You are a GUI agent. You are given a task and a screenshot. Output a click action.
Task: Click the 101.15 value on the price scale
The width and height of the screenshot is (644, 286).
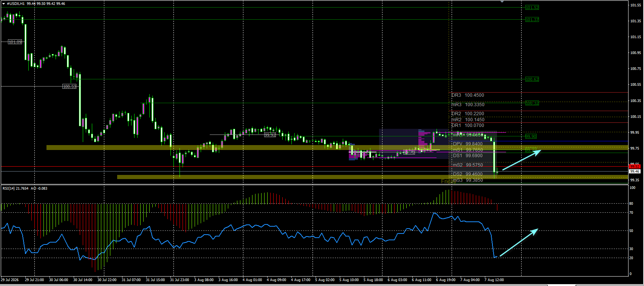point(635,37)
